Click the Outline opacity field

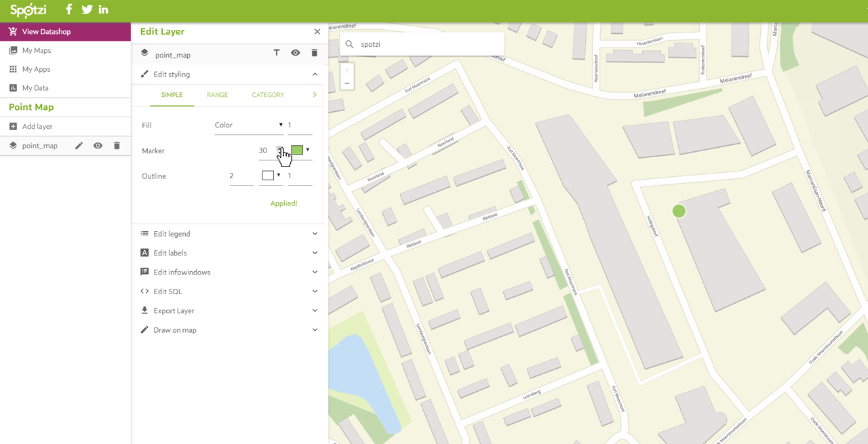300,176
